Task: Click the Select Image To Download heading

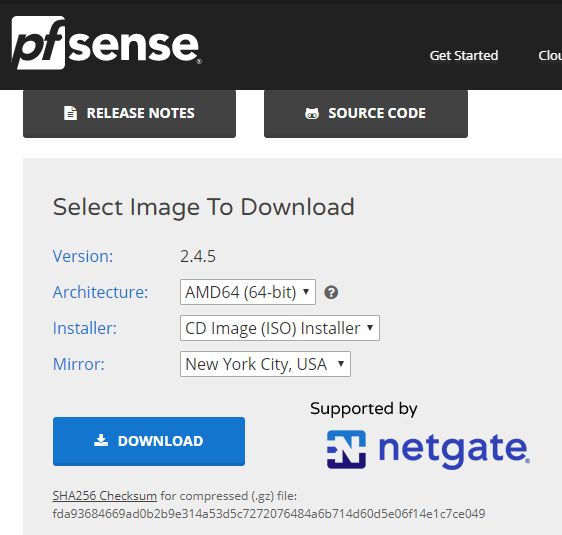Action: [x=204, y=207]
